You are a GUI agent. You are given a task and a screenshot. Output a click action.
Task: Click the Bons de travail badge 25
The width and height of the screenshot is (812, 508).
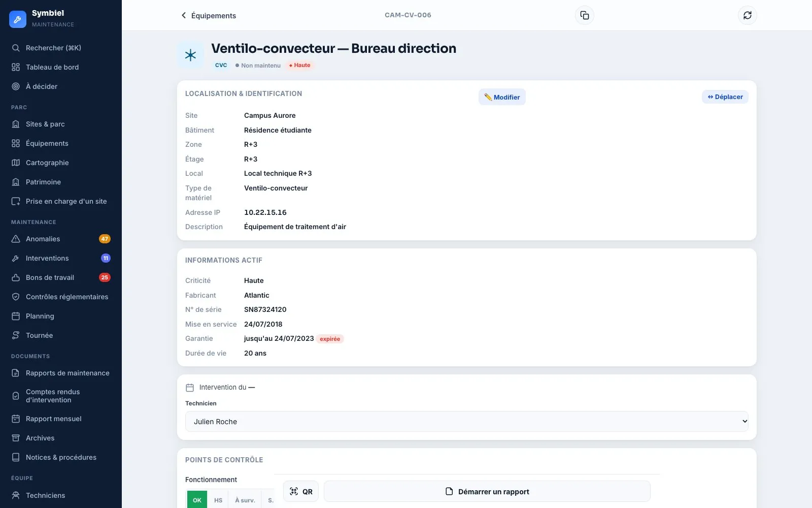(x=105, y=277)
